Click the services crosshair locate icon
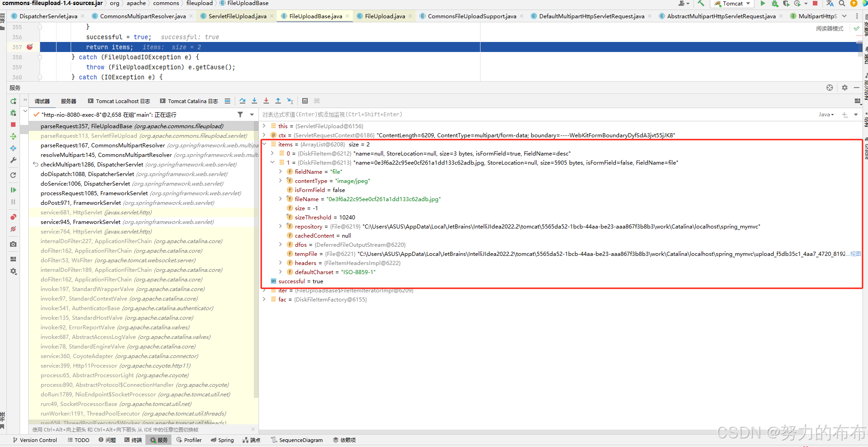 click(830, 88)
